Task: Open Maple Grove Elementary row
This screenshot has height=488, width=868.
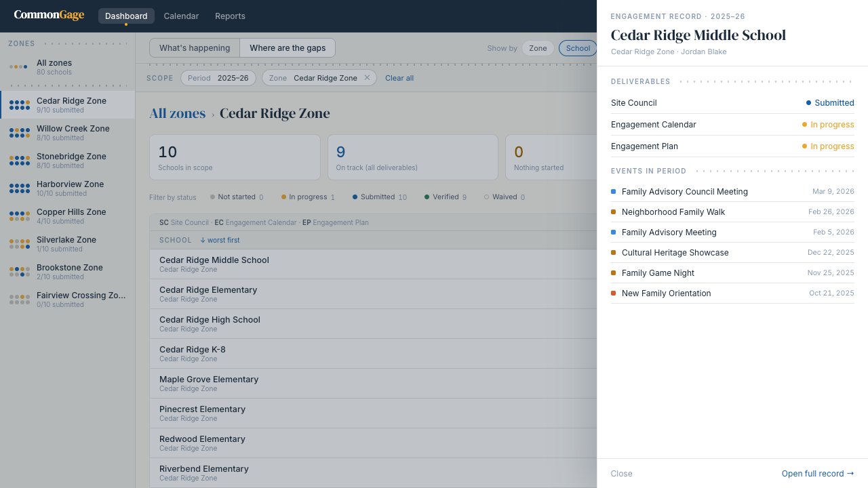Action: 373,384
